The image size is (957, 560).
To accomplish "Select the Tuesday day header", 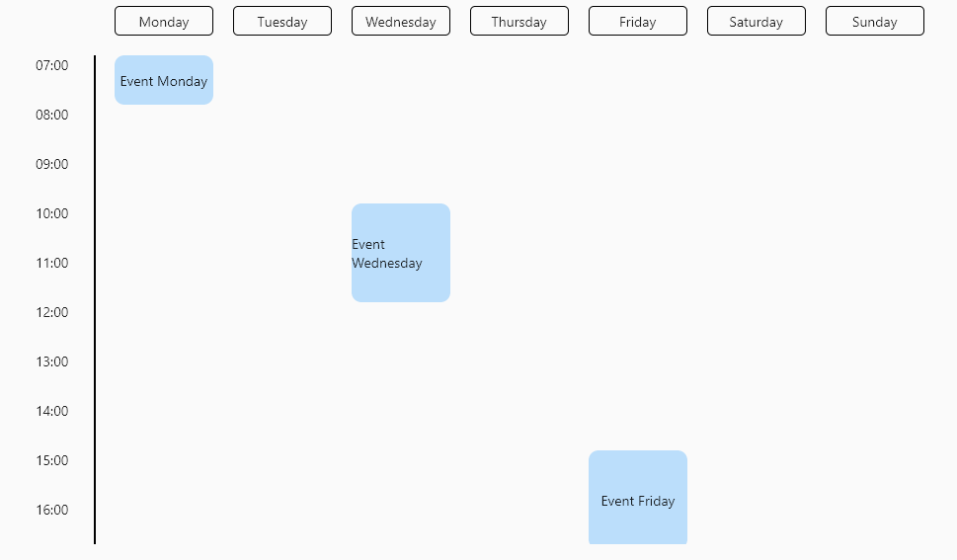I will pos(282,22).
